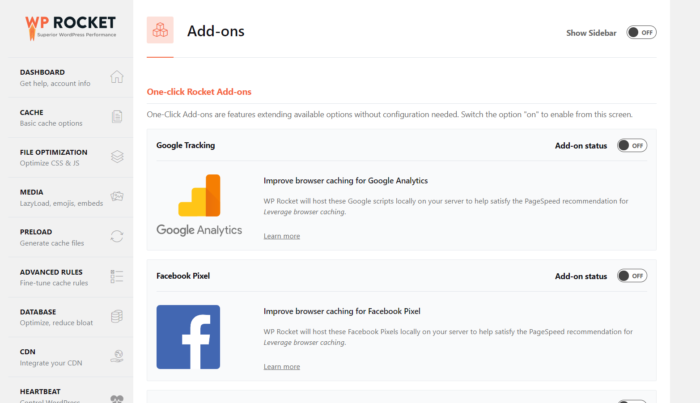This screenshot has width=700, height=403.
Task: Click Add-on status label in Google Tracking
Action: tap(581, 145)
